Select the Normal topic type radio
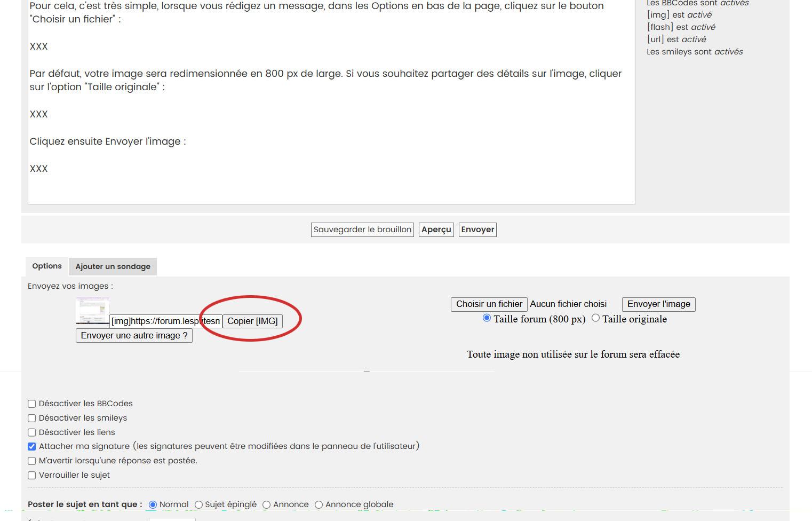Screen dimensions: 812x521 click(x=153, y=504)
